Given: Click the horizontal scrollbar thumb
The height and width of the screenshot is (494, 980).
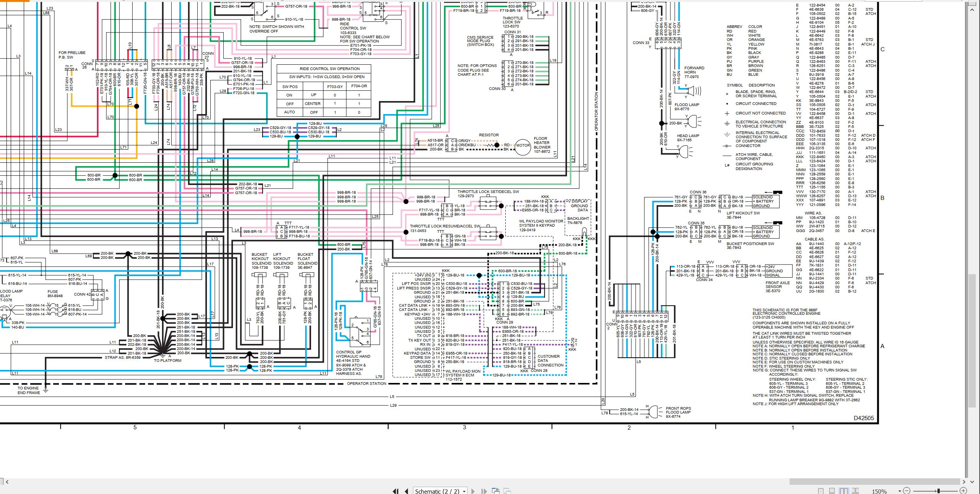Looking at the screenshot, I should pyautogui.click(x=875, y=482).
